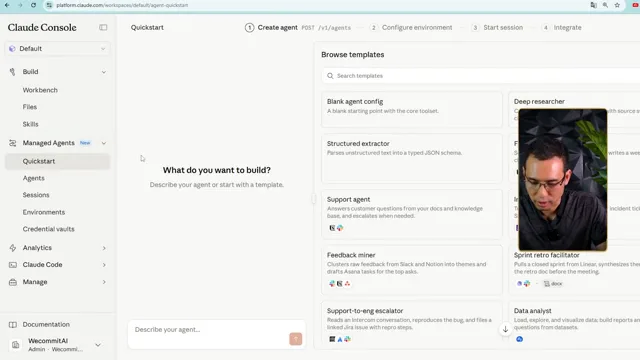Click the scroll-down arrow button in templates
Image resolution: width=640 pixels, height=360 pixels.
(x=505, y=329)
